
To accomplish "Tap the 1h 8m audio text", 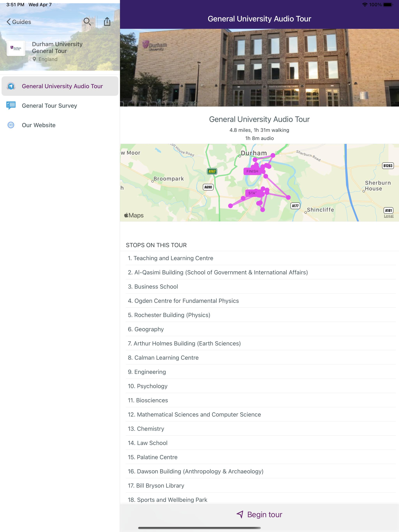I will [260, 138].
